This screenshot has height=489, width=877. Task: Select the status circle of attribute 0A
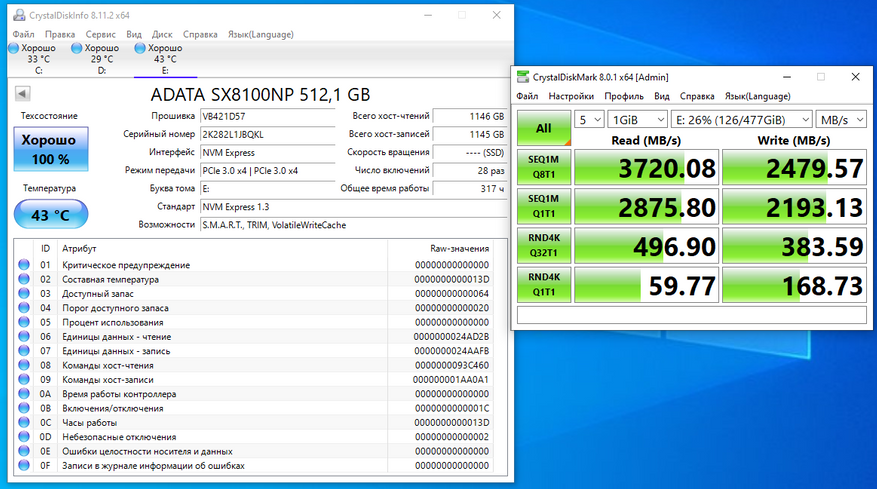pos(23,393)
